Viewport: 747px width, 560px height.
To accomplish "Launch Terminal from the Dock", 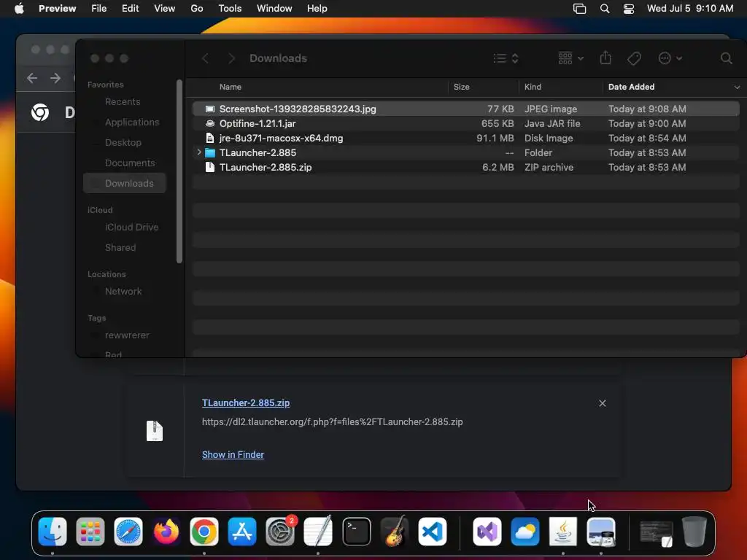I will (356, 531).
